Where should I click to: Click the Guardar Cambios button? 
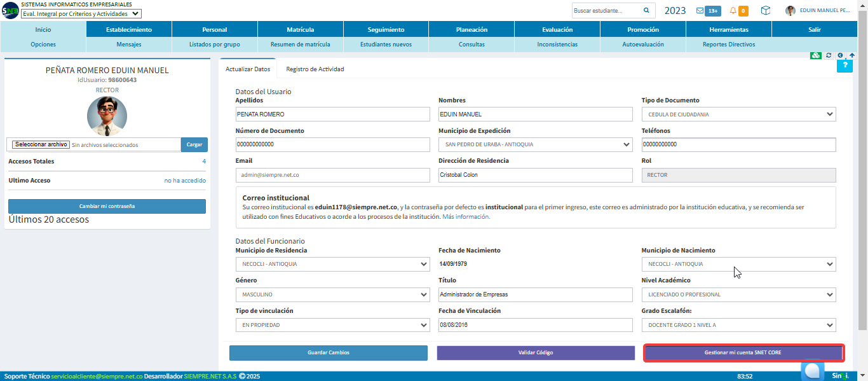pos(329,352)
